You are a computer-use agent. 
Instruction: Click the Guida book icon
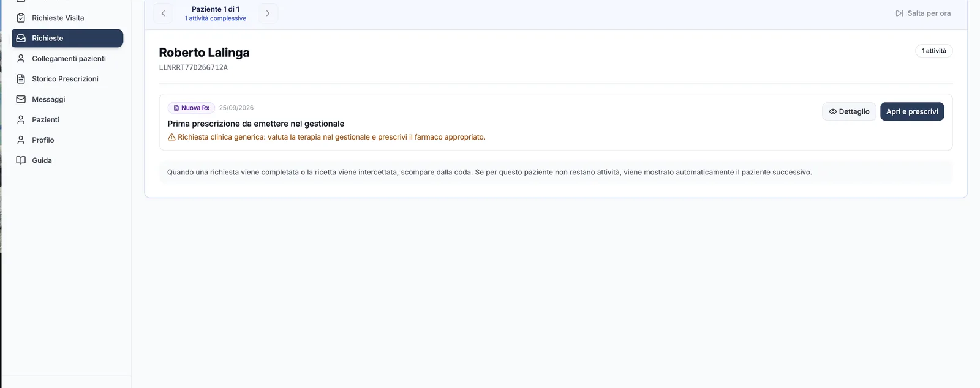pyautogui.click(x=21, y=160)
